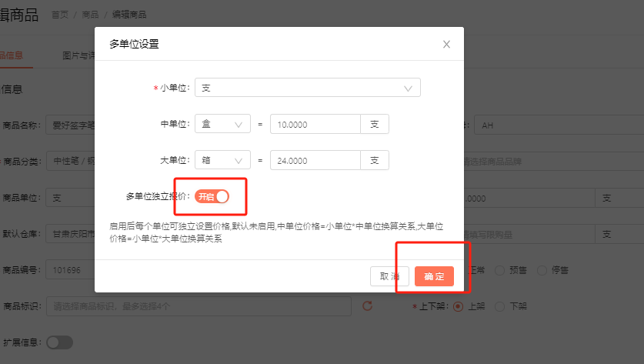Select the 预售 radio button
This screenshot has width=644, height=364.
(x=500, y=270)
